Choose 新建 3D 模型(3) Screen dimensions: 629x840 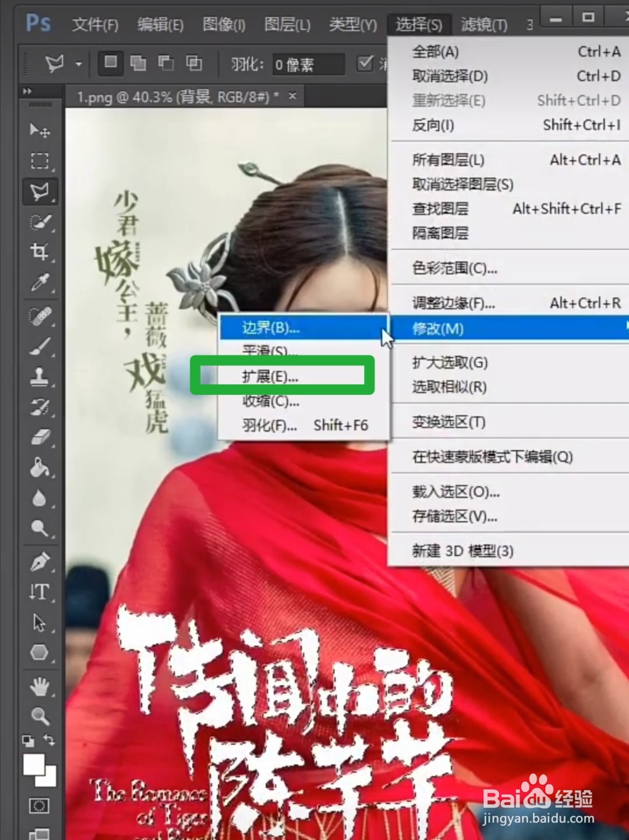[508, 551]
